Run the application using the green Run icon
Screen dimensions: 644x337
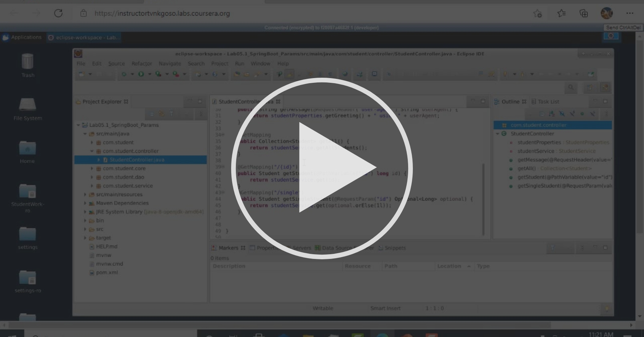[141, 74]
